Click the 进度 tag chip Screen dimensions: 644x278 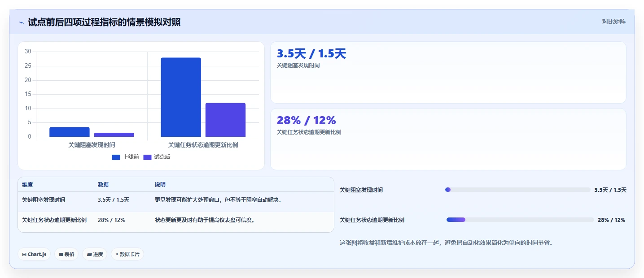click(95, 254)
